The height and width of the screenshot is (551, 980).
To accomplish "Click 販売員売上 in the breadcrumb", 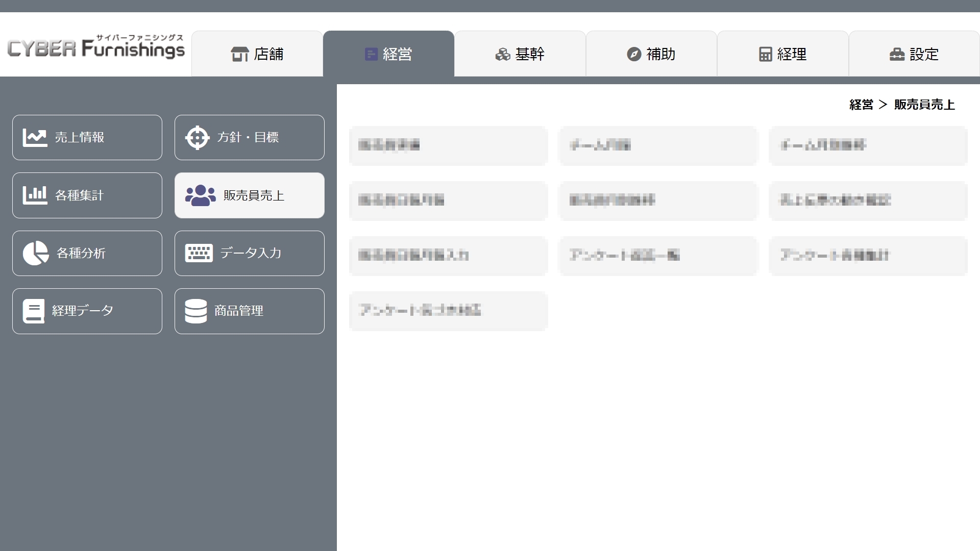I will [924, 105].
